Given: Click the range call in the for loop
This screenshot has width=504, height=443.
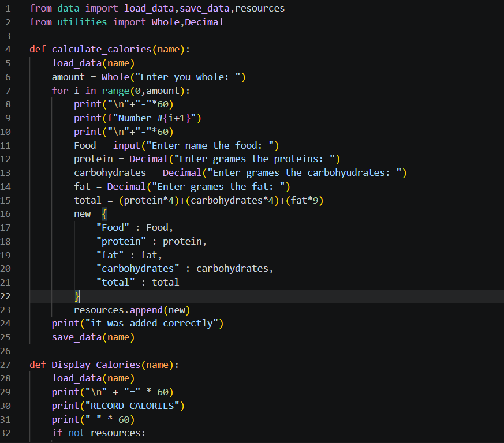Looking at the screenshot, I should [x=115, y=91].
